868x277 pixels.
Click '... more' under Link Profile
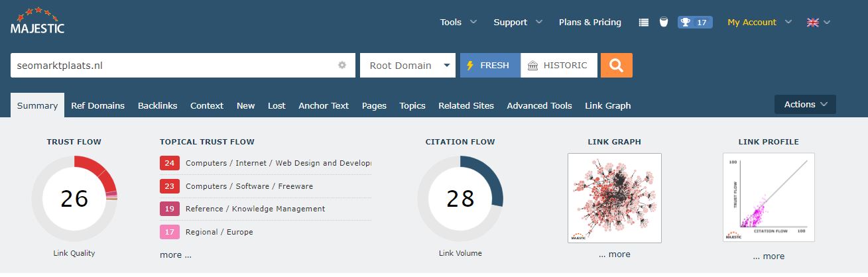[x=769, y=256]
